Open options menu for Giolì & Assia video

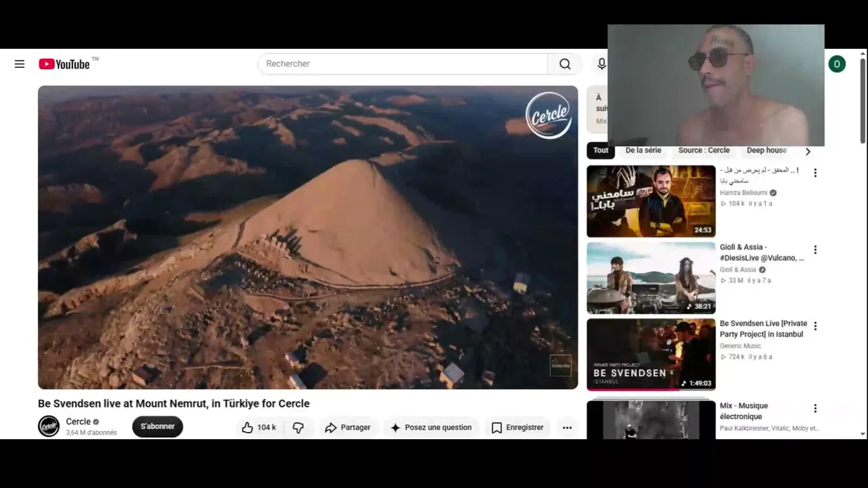click(x=815, y=249)
